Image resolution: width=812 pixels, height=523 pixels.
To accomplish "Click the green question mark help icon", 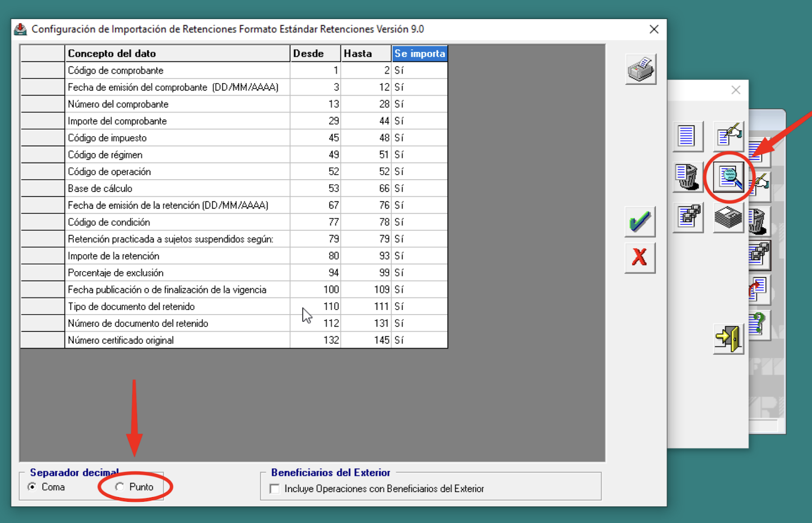I will (759, 325).
